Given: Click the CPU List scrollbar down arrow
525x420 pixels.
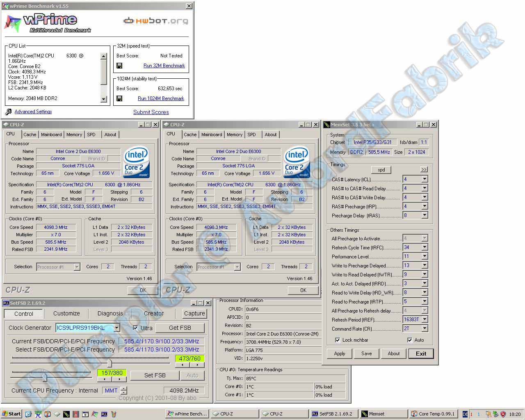Looking at the screenshot, I should [103, 99].
